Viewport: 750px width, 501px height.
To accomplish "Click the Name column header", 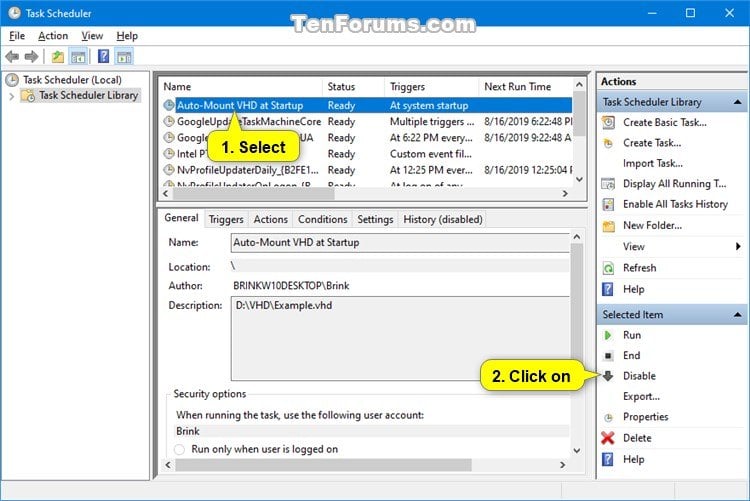I will click(x=242, y=87).
